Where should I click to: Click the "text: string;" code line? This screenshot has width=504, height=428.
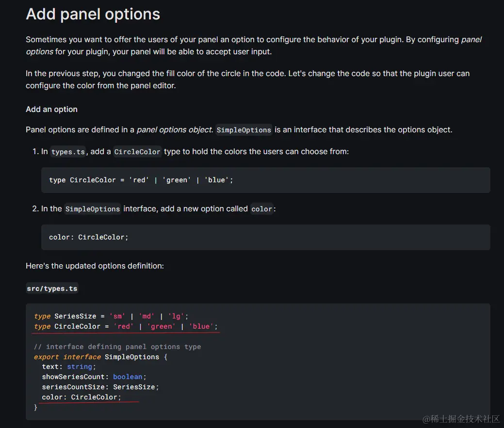[x=69, y=366]
